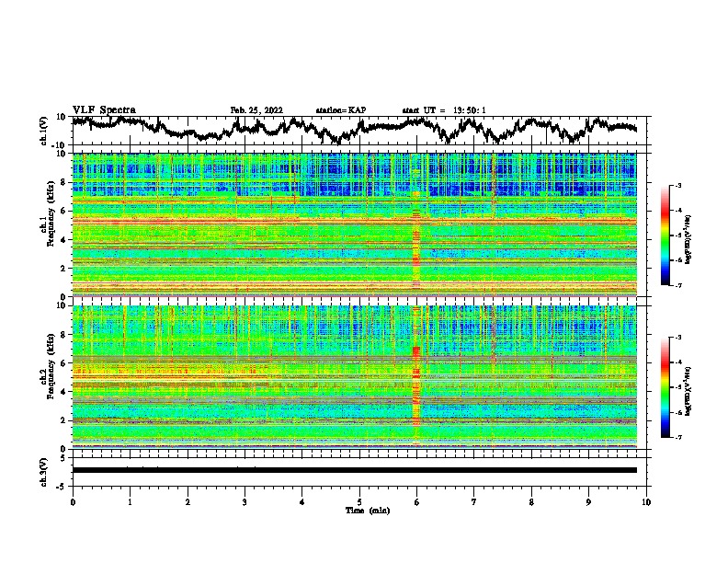This screenshot has width=728, height=563.
Task: Click time axis tick label 1
Action: [x=130, y=502]
